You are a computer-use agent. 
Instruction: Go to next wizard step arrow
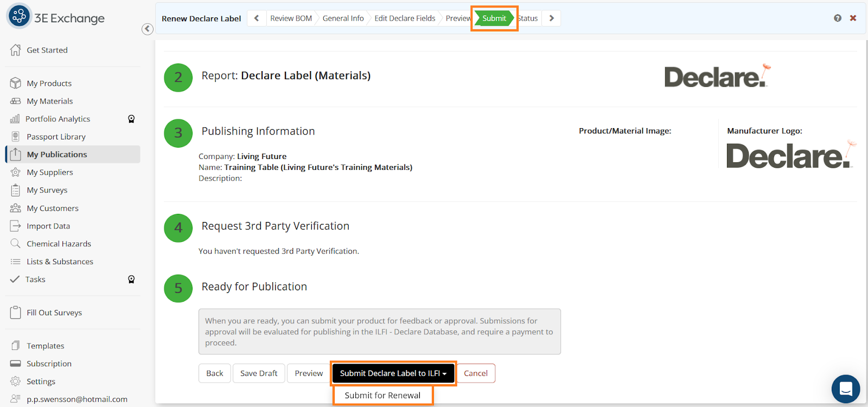pos(551,18)
